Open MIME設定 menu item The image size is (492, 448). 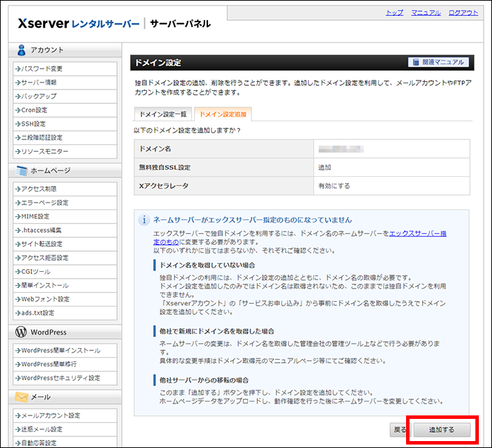(x=65, y=216)
